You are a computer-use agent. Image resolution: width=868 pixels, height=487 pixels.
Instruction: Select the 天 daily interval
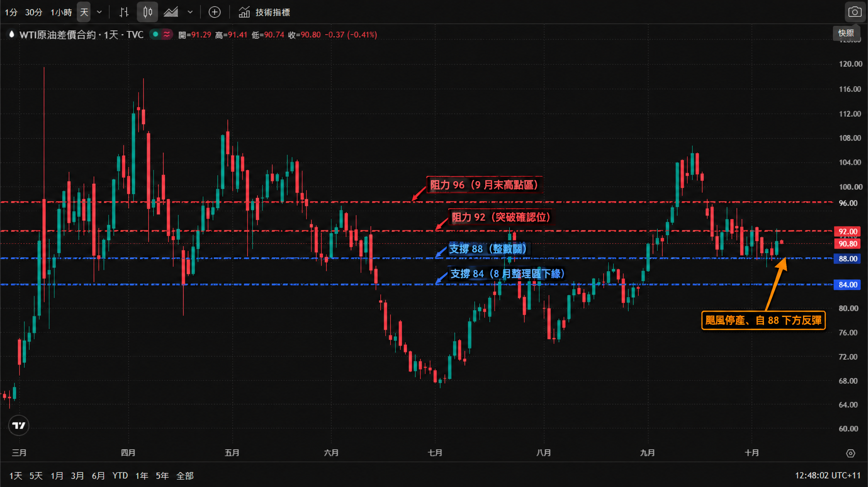pos(84,12)
